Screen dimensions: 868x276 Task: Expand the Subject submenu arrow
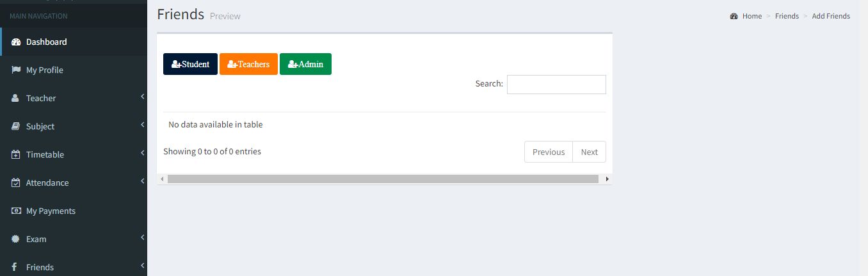point(142,126)
